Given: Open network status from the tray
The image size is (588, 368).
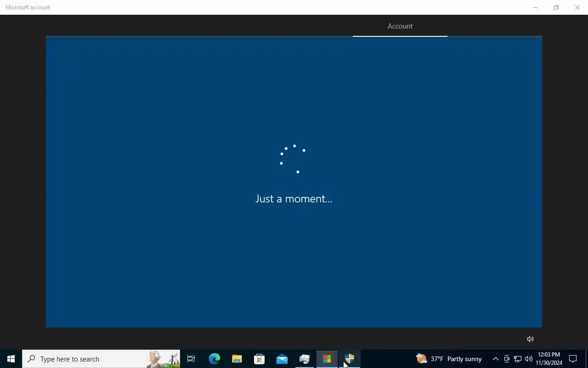Looking at the screenshot, I should pos(518,359).
